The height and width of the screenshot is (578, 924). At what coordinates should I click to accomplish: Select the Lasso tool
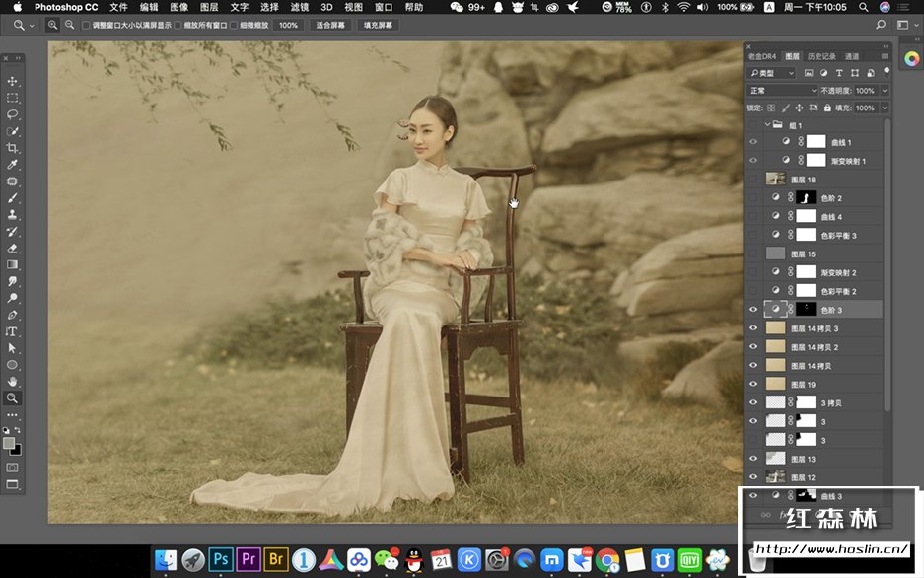[13, 114]
